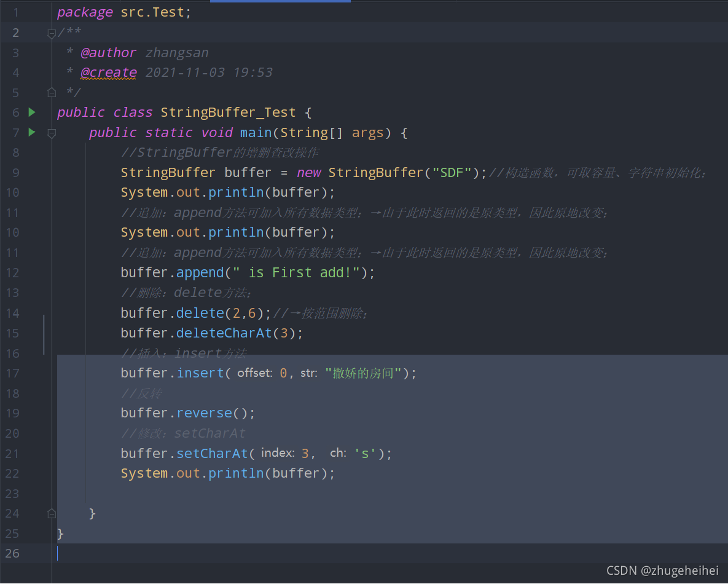728x584 pixels.
Task: Collapse the Javadoc comment block
Action: (x=52, y=33)
